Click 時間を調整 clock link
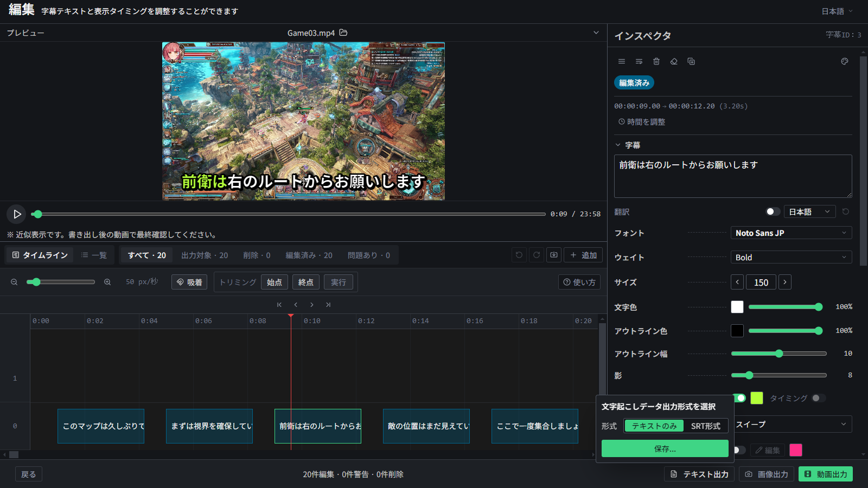The image size is (868, 488). tap(642, 122)
